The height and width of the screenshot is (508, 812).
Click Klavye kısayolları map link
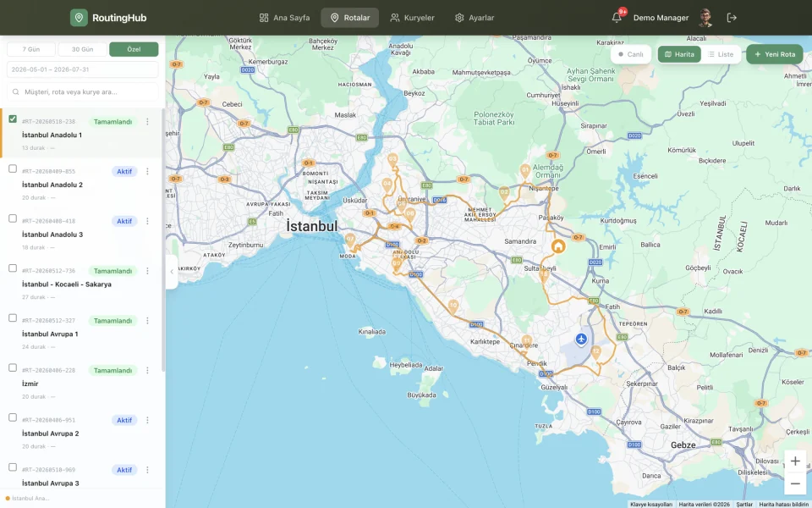coord(651,505)
